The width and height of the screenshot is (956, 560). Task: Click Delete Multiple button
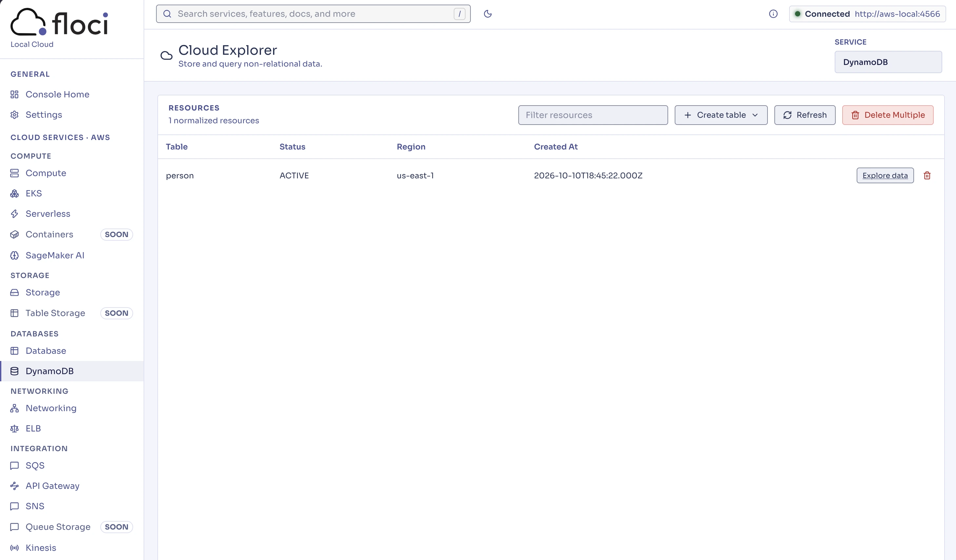pos(888,115)
